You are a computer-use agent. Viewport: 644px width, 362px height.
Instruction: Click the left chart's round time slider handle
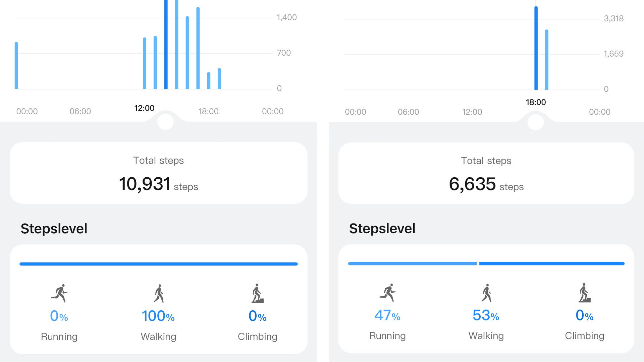(165, 121)
